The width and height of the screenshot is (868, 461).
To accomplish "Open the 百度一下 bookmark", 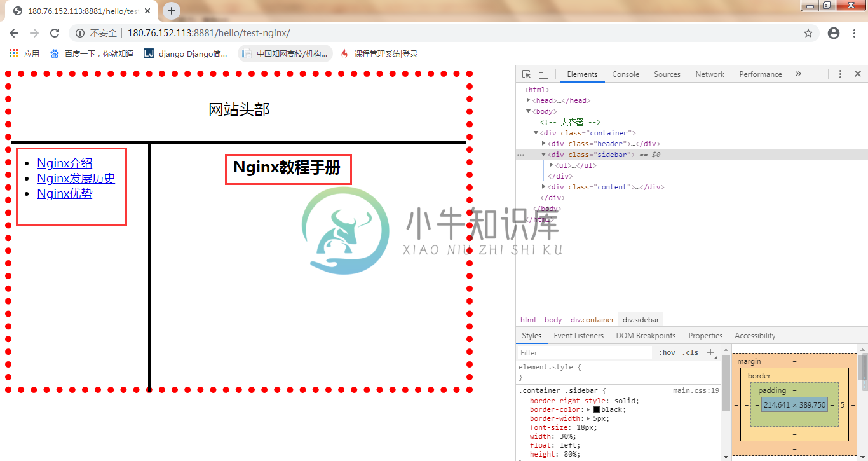I will (92, 54).
